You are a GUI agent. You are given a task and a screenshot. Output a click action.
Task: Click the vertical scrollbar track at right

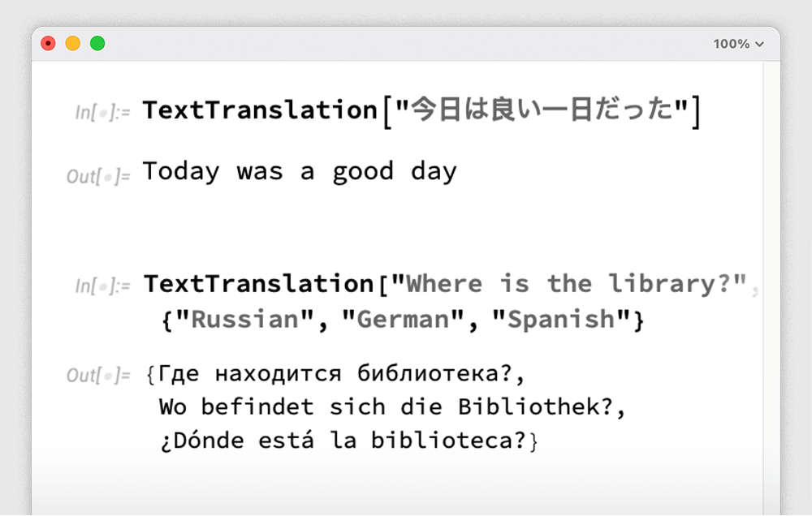pyautogui.click(x=771, y=284)
